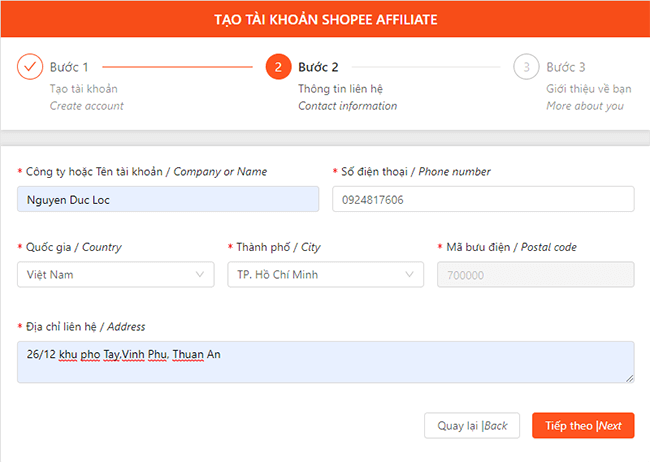This screenshot has height=462, width=650.
Task: Click the Country dropdown chevron arrow
Action: 198,274
